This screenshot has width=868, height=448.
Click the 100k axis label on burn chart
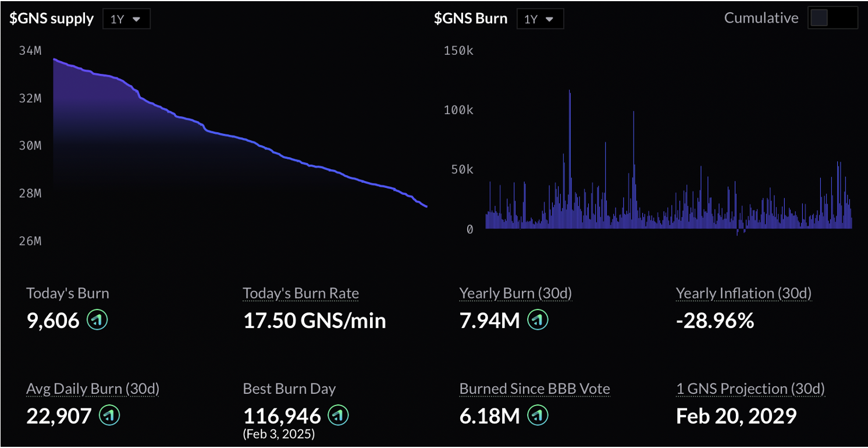click(458, 110)
